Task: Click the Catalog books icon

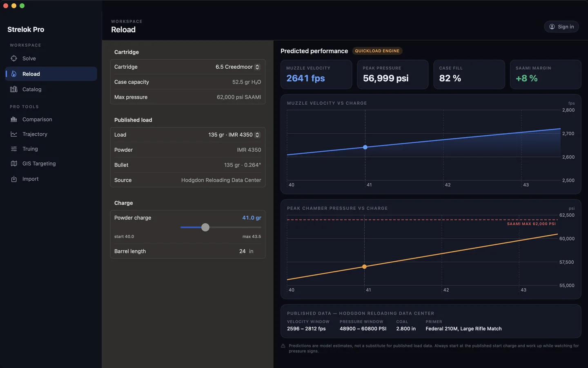Action: 14,89
